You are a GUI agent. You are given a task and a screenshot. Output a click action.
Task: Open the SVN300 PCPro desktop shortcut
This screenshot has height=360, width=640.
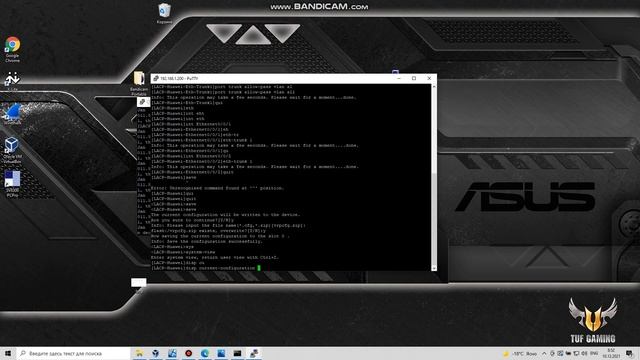(x=12, y=184)
